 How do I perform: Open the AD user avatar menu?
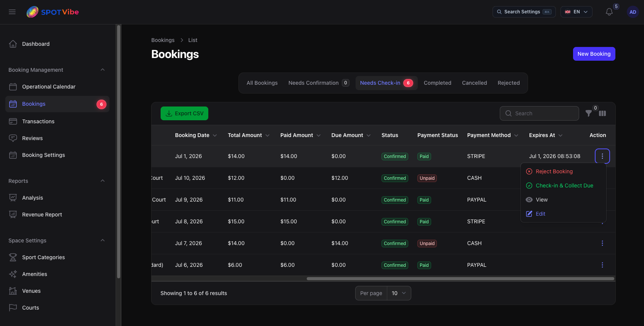click(633, 12)
